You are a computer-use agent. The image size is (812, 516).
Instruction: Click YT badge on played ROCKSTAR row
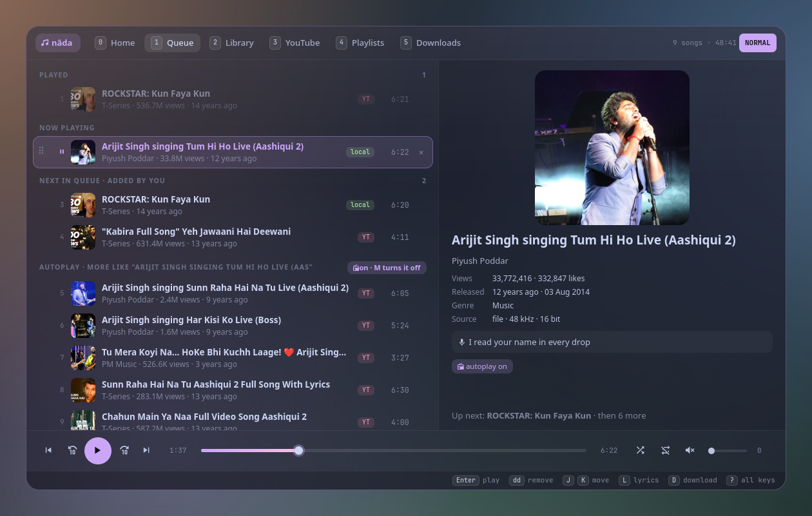click(366, 99)
